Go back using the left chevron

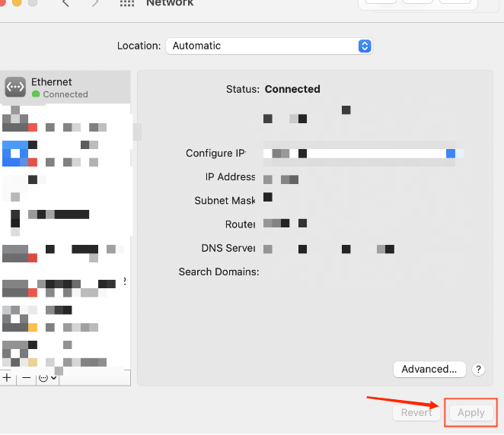(x=65, y=3)
